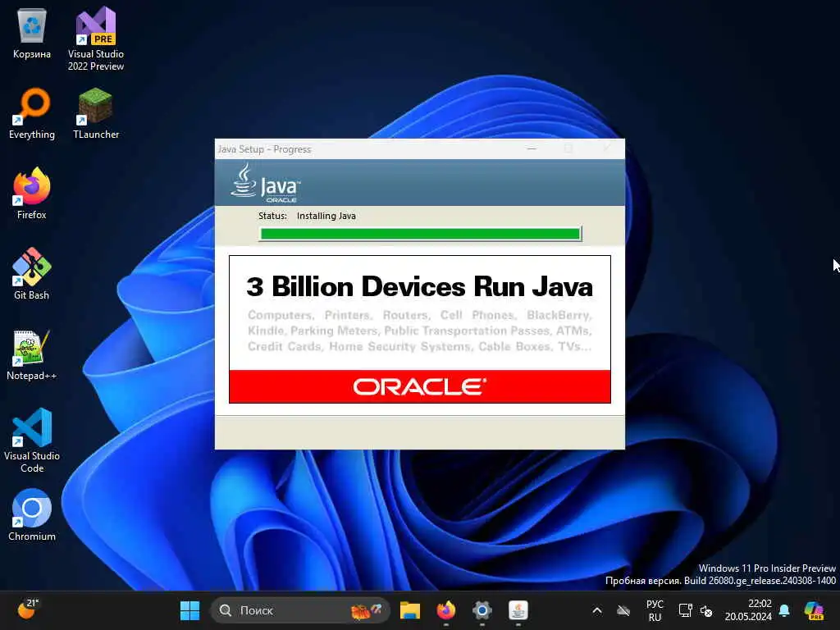Screen dimensions: 840x630
Task: Open the Firefox desktop shortcut
Action: [x=32, y=194]
